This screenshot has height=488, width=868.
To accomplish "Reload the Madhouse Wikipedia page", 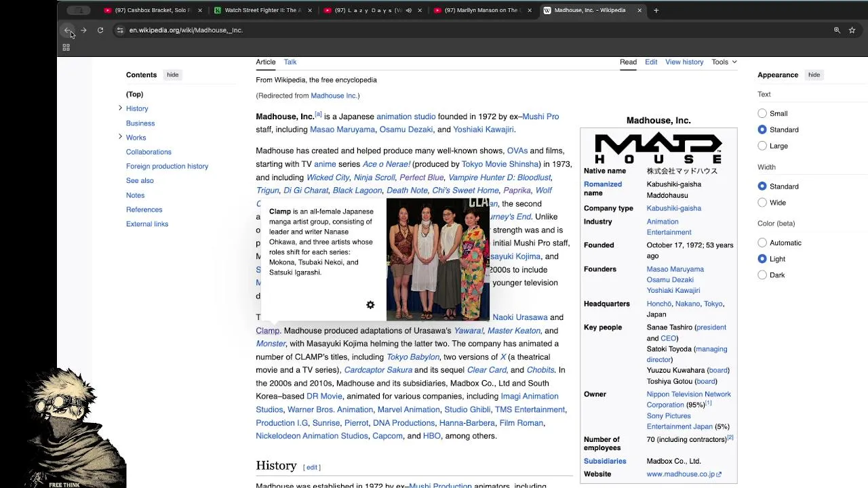I will (x=100, y=30).
